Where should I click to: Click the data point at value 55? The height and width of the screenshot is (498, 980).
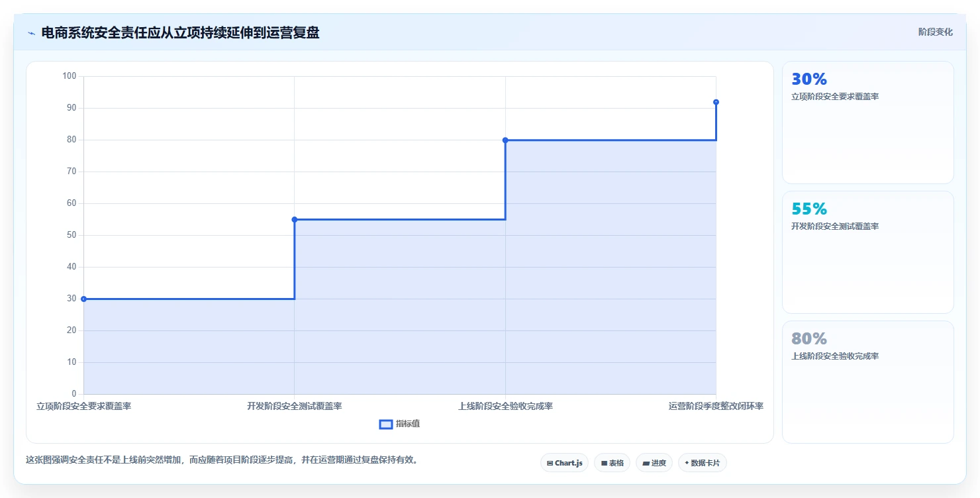pyautogui.click(x=295, y=219)
